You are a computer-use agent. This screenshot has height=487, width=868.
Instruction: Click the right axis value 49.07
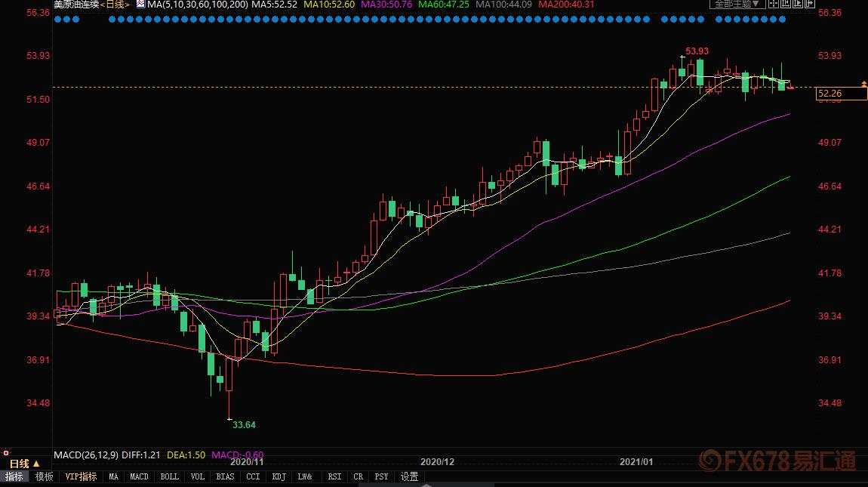[x=830, y=143]
